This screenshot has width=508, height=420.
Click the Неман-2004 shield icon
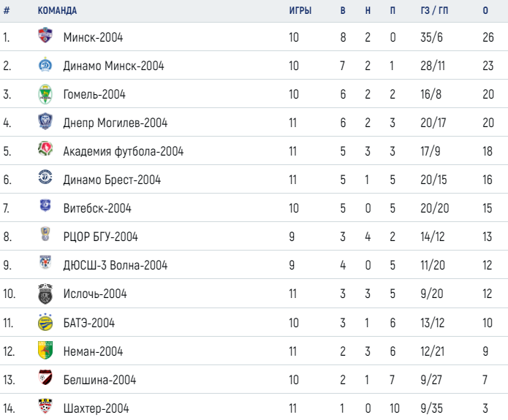coord(45,350)
